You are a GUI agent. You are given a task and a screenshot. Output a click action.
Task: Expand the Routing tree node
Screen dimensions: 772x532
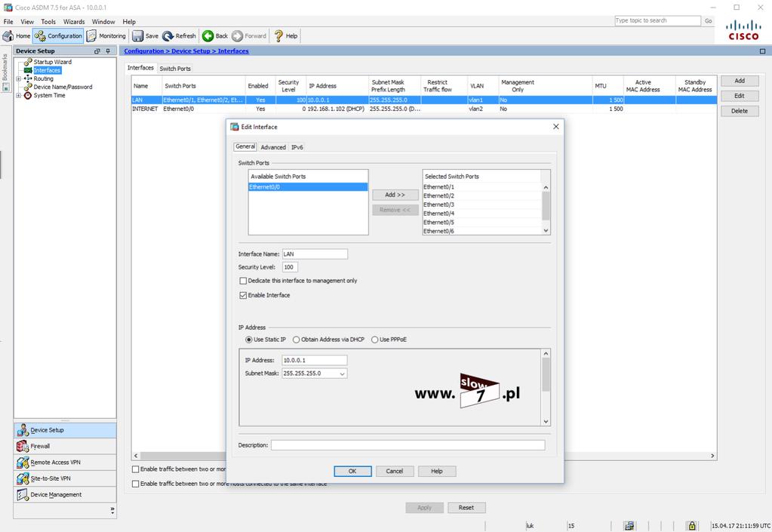[x=19, y=78]
